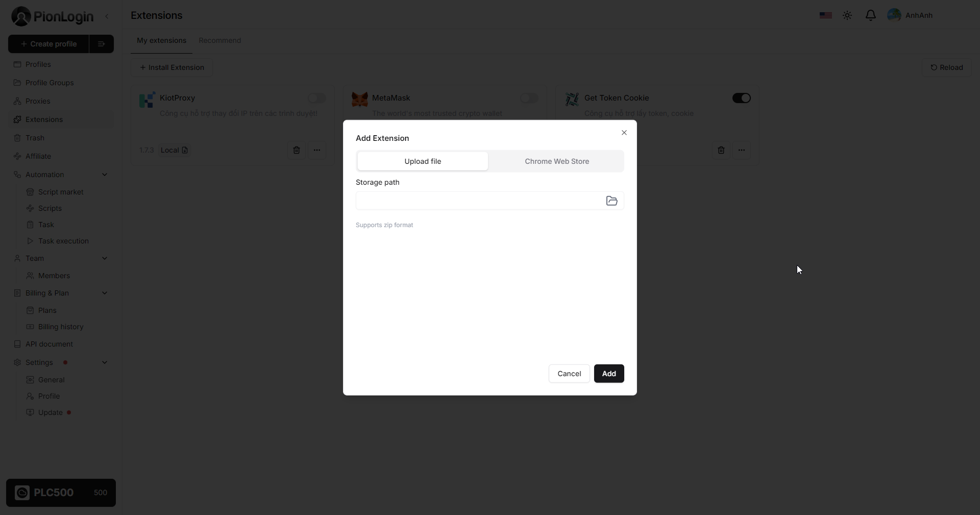Click the Install Extension button
Image resolution: width=980 pixels, height=515 pixels.
(x=172, y=67)
